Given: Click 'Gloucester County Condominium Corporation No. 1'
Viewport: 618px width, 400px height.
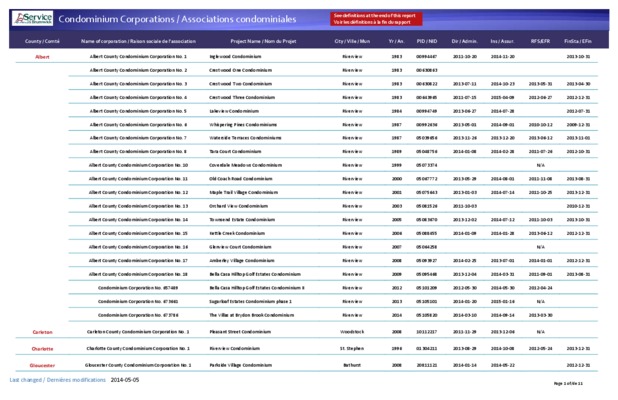Looking at the screenshot, I should [138, 365].
